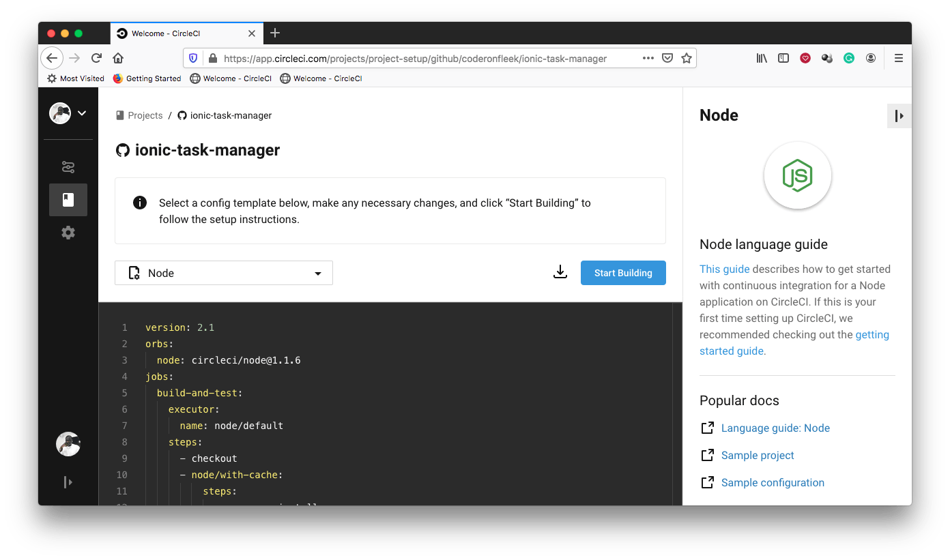Click the download config icon

(x=560, y=271)
